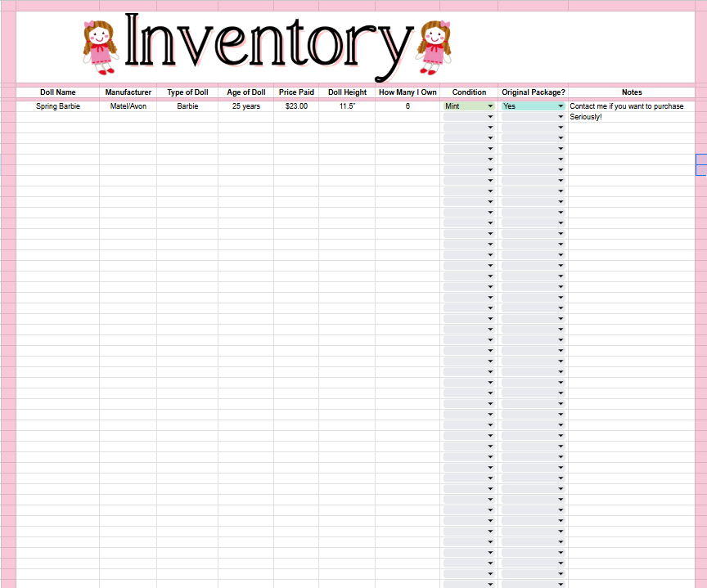Screen dimensions: 707x588
Task: Expand the empty Condition dropdown below Mint
Action: tap(469, 117)
